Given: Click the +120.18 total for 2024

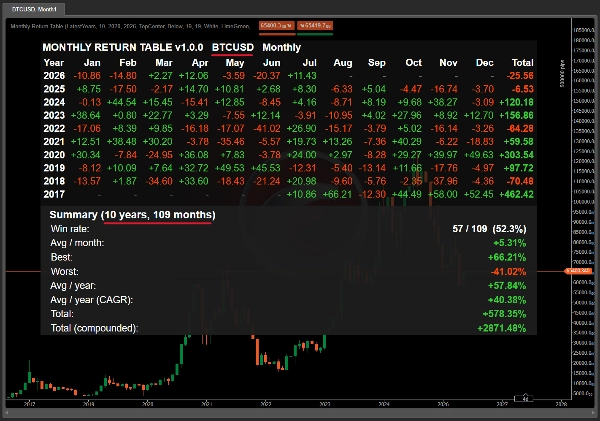Looking at the screenshot, I should [x=517, y=102].
